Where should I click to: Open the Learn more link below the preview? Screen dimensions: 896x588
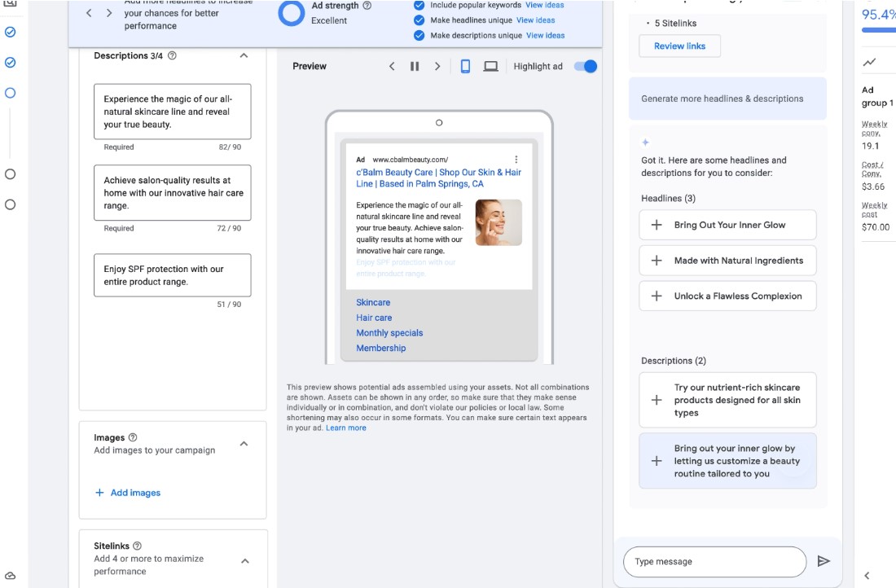(x=345, y=428)
